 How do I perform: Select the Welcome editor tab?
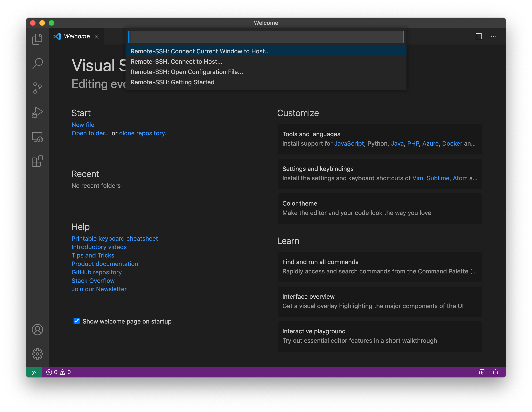[77, 36]
